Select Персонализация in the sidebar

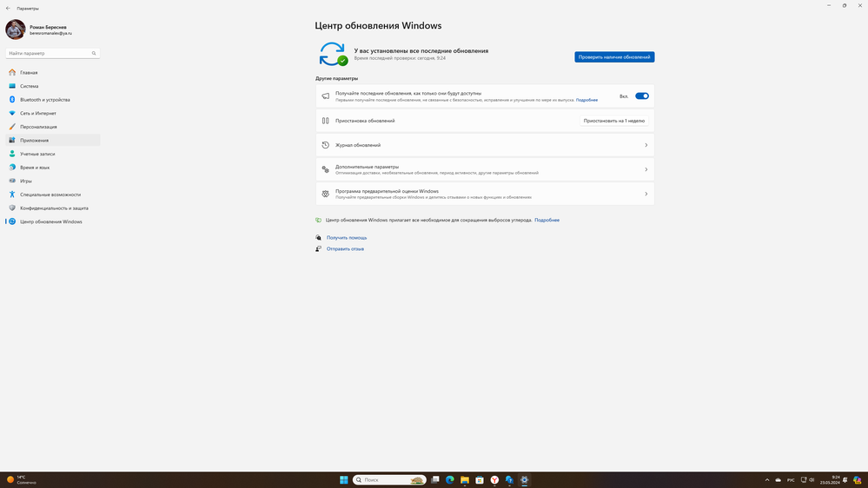tap(53, 127)
